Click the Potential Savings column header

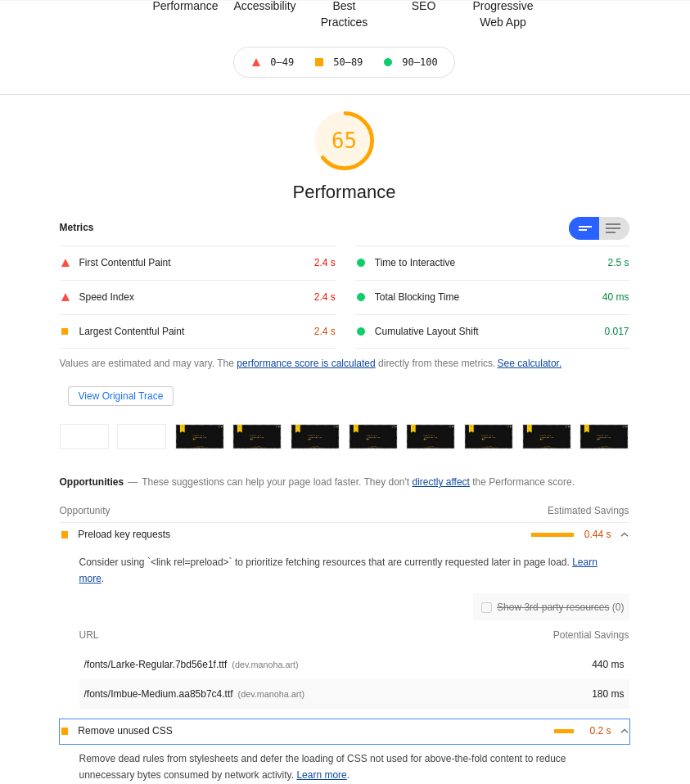(591, 635)
